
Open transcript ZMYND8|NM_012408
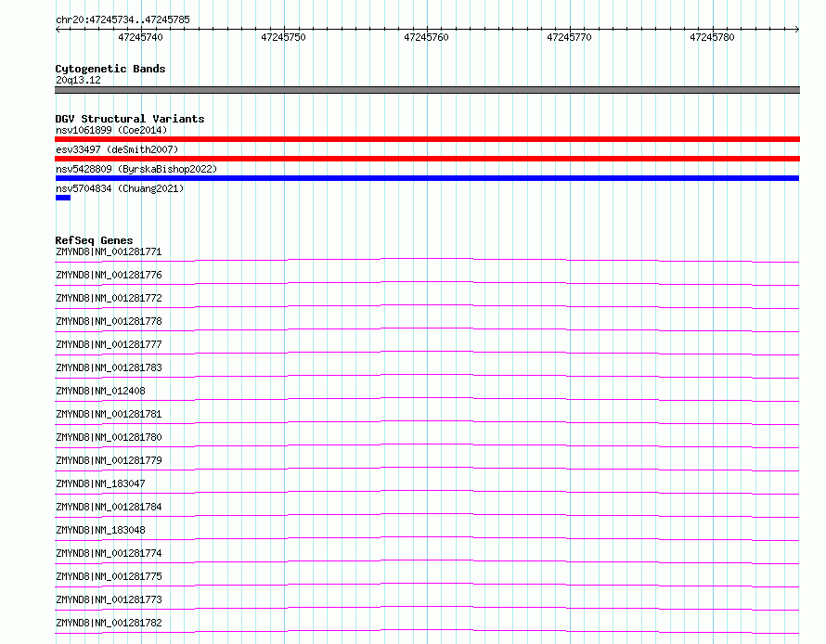[x=100, y=391]
